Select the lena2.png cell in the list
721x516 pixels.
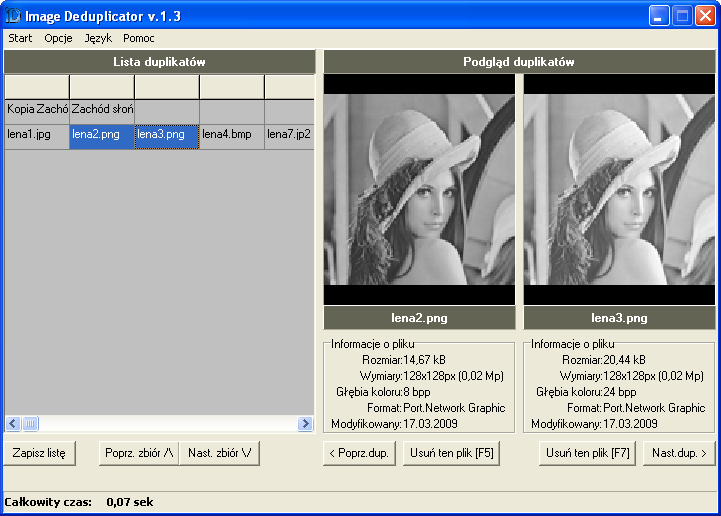(x=102, y=137)
